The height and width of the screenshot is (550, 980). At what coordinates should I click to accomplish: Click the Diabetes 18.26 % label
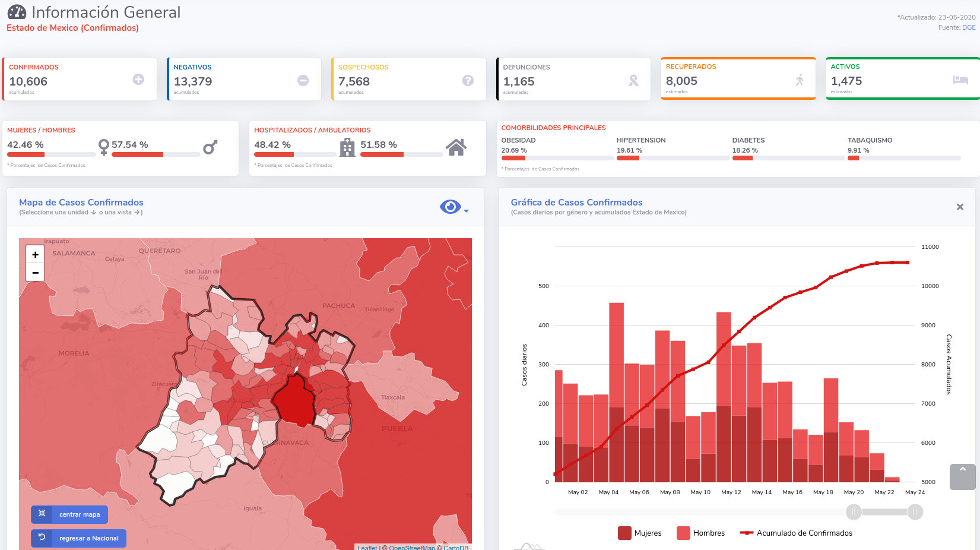point(745,150)
